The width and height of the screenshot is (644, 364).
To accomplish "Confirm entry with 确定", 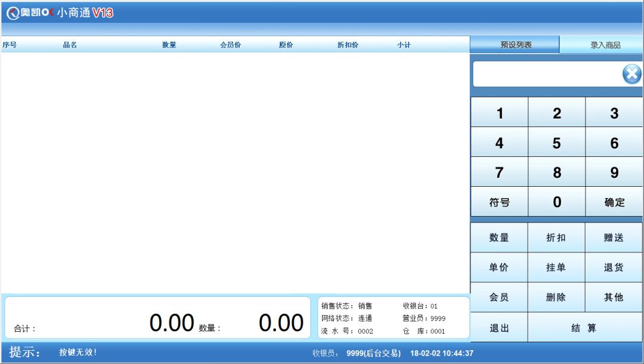I will 614,202.
